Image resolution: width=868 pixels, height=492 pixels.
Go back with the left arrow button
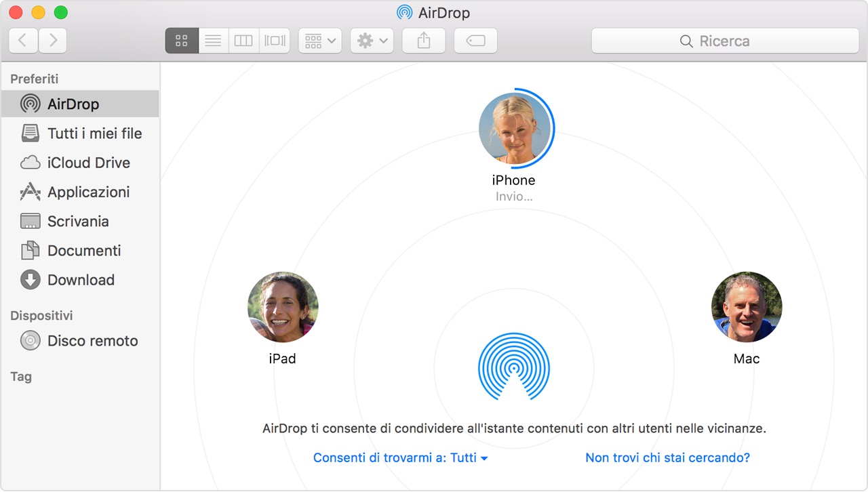23,41
